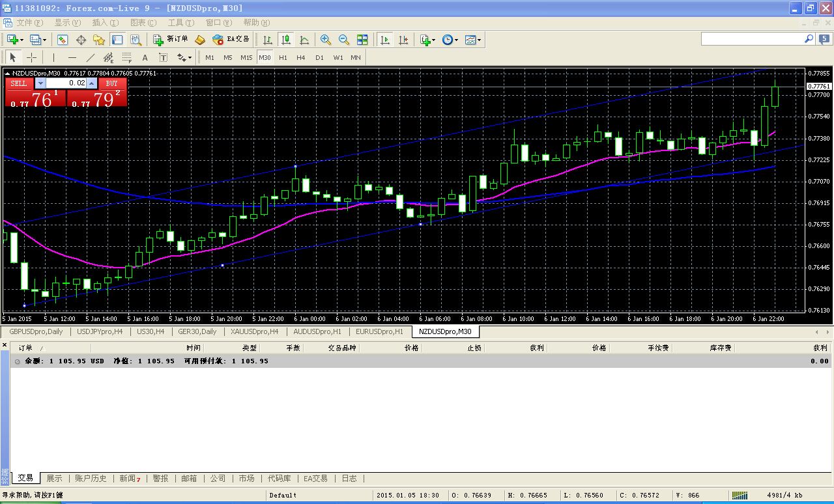Click the 新订单 new order button
Viewport: 834px width, 504px height.
(x=171, y=40)
